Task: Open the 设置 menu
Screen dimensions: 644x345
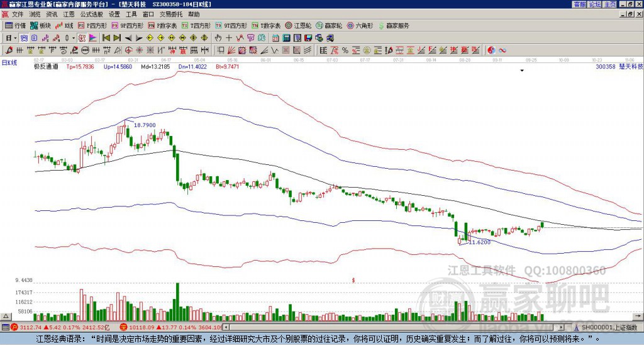Action: [x=114, y=14]
